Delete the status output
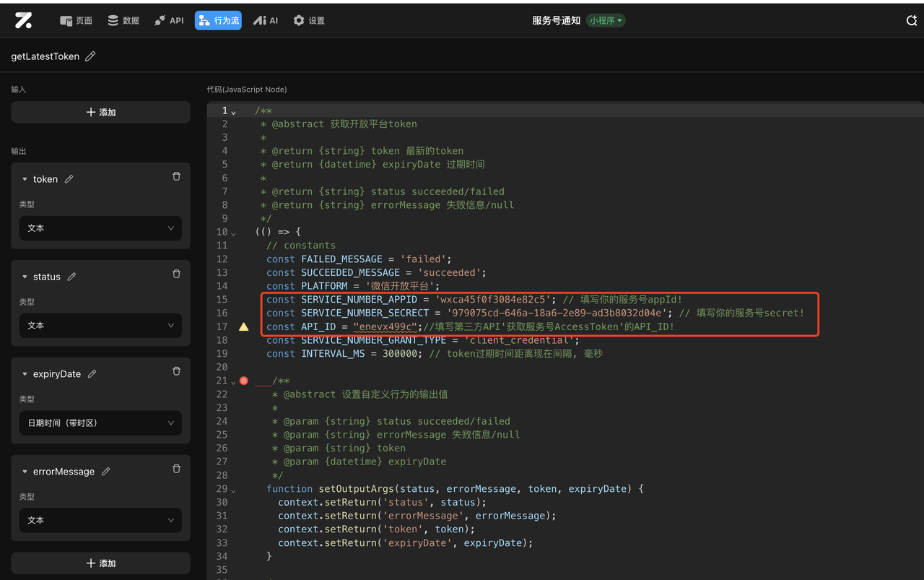924x580 pixels. click(176, 274)
